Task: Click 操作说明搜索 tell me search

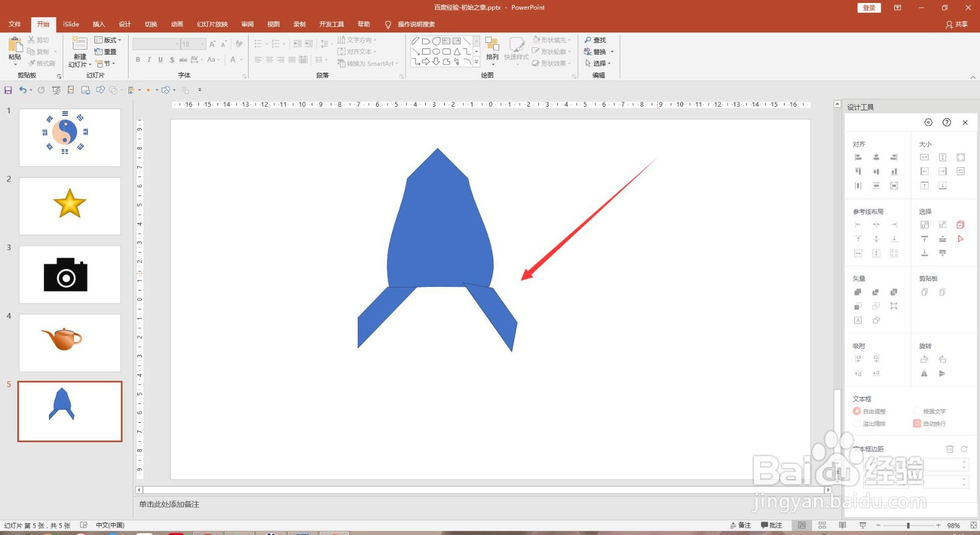Action: pyautogui.click(x=417, y=25)
